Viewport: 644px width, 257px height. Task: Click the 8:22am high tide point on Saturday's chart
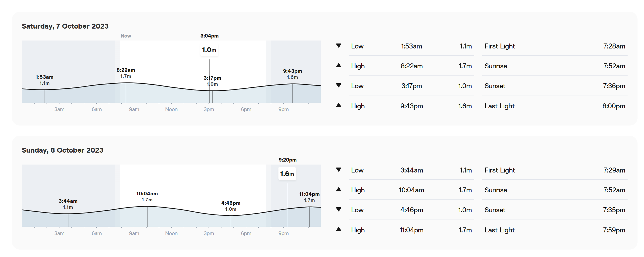[126, 73]
